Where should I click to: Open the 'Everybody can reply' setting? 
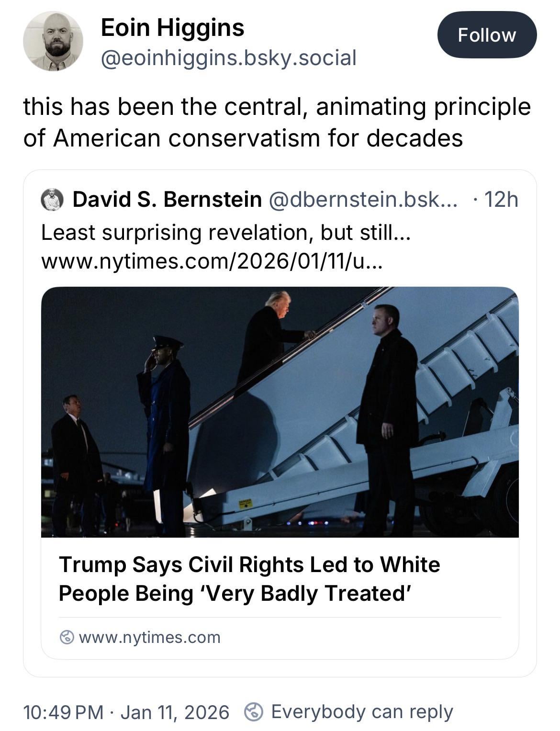pos(362,712)
